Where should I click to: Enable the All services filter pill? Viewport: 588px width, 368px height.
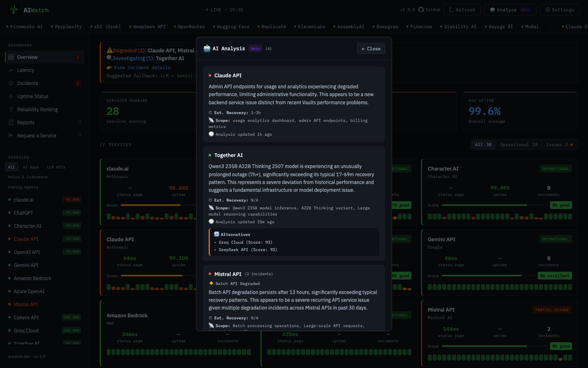pos(11,167)
